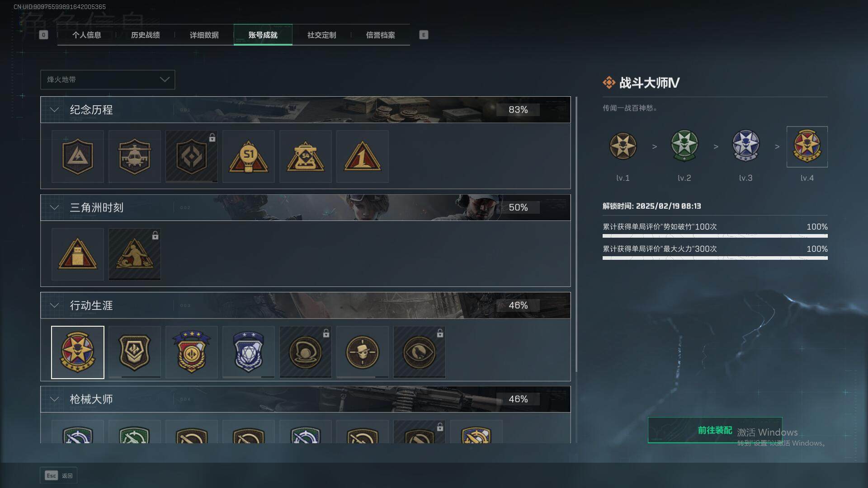Select the locked hexagon badge in 纪念历程

coord(191,156)
